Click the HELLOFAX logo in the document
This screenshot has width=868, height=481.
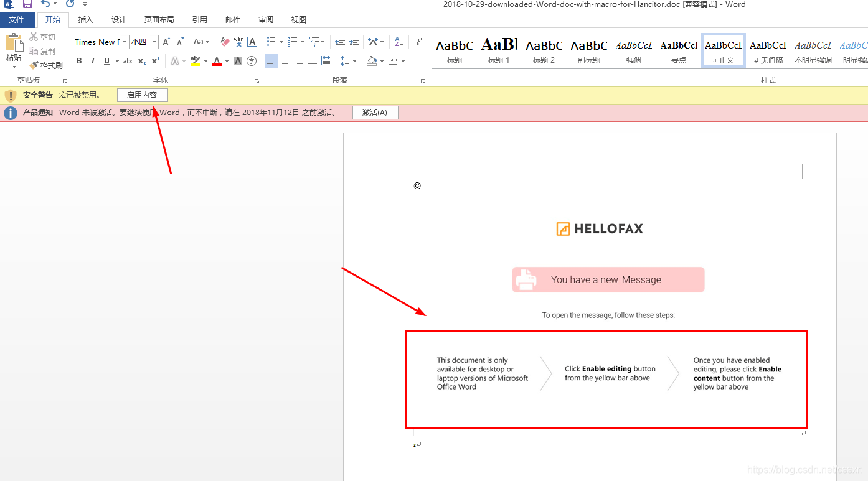pyautogui.click(x=600, y=229)
